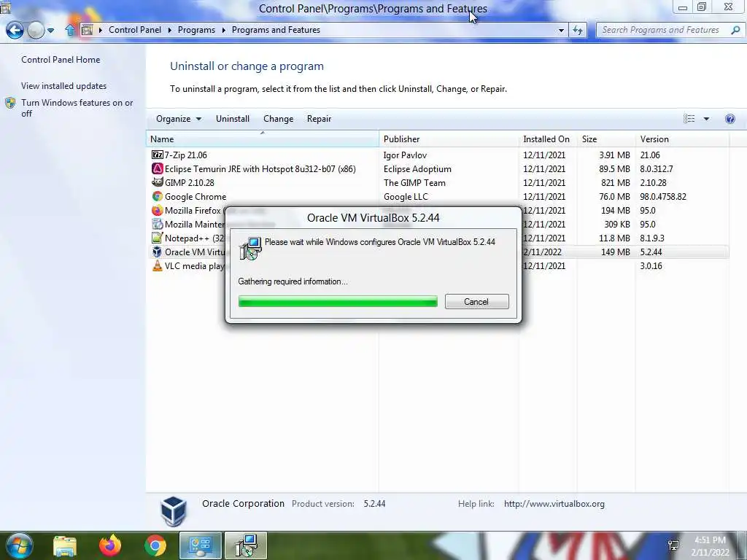Click Repair in the toolbar
747x560 pixels.
pos(319,119)
